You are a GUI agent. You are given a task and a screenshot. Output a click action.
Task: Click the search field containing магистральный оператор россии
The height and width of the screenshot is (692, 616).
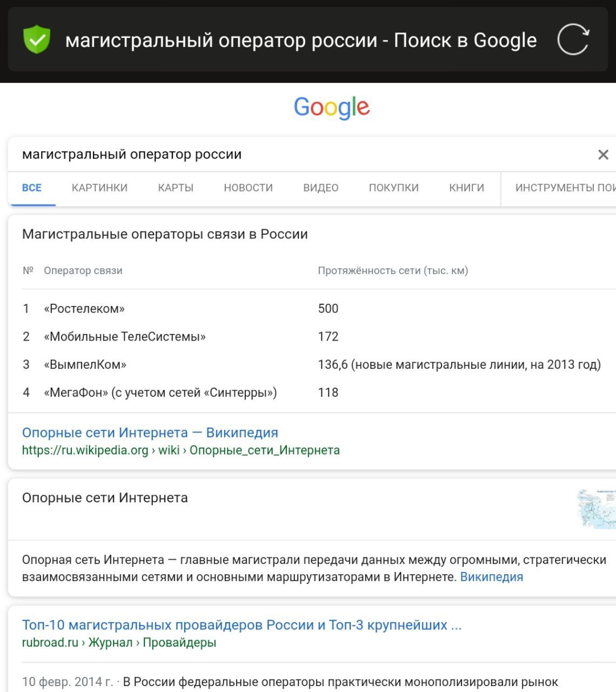tap(270, 155)
